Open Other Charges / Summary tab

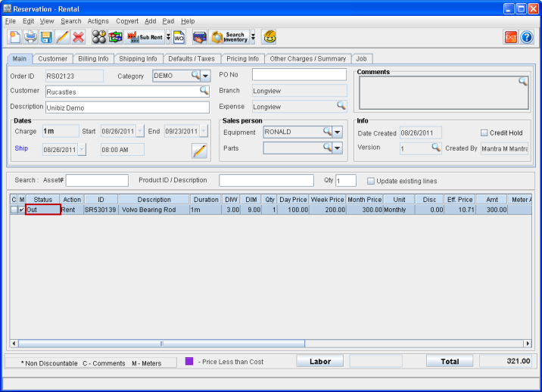[x=308, y=59]
